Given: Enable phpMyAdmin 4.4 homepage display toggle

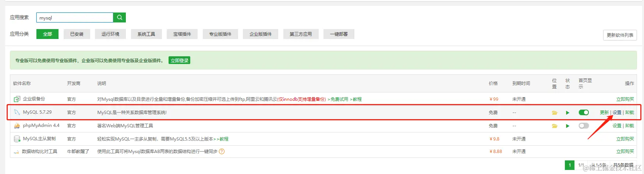Looking at the screenshot, I should click(584, 125).
